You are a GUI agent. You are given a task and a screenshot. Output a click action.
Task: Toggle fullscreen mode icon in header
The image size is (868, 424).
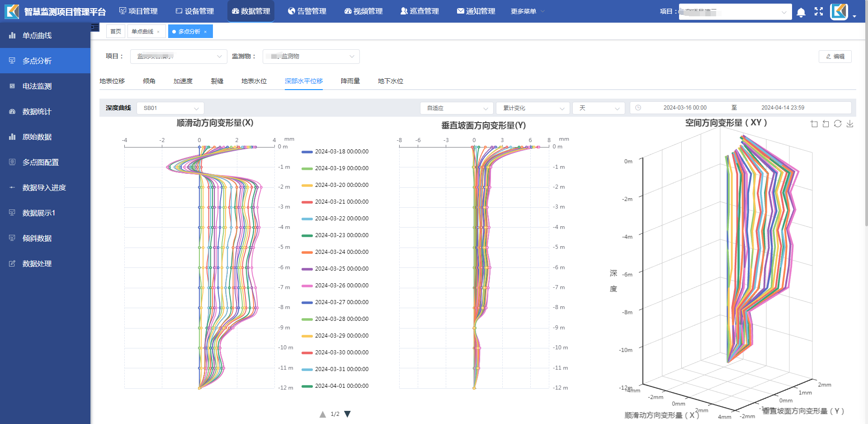tap(819, 12)
